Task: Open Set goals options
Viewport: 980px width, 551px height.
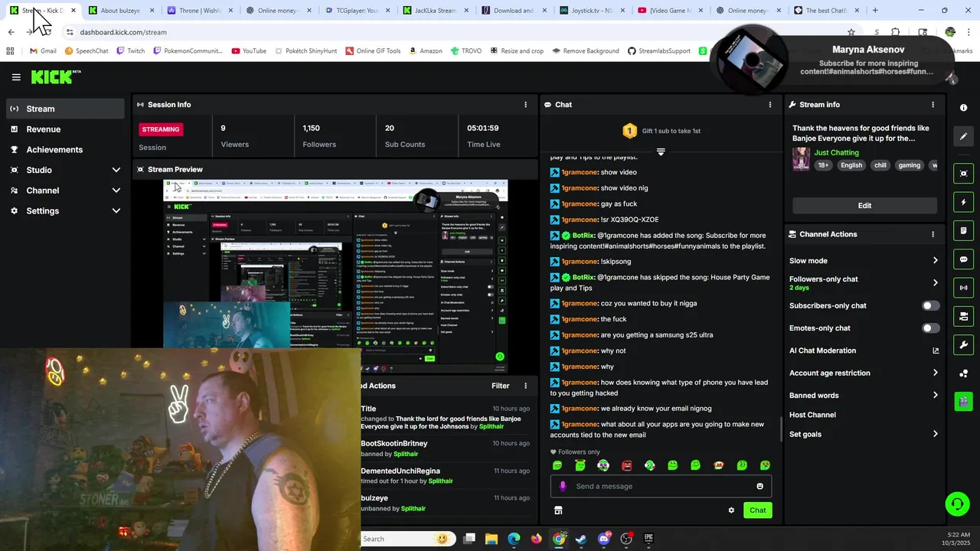Action: pyautogui.click(x=864, y=434)
